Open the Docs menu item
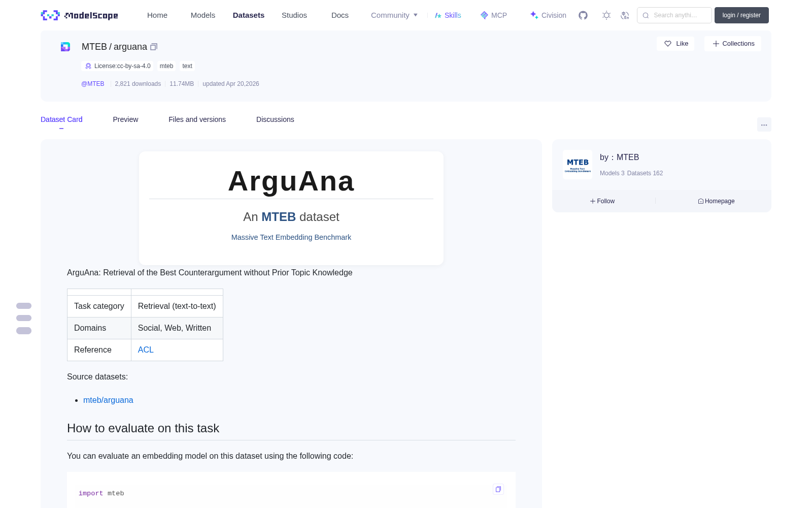This screenshot has width=812, height=508. (340, 15)
